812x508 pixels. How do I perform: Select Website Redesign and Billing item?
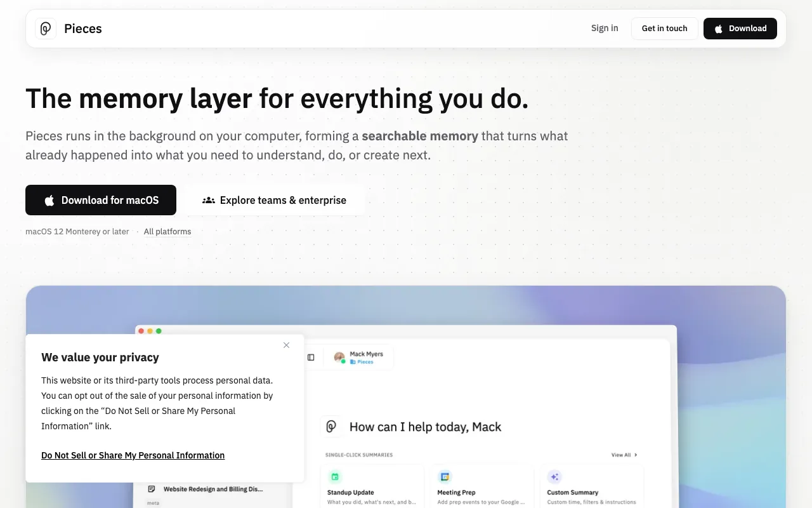point(213,489)
